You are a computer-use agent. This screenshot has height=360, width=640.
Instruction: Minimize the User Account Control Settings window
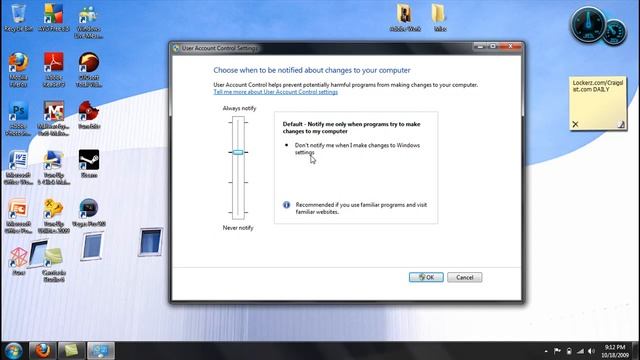tap(480, 47)
